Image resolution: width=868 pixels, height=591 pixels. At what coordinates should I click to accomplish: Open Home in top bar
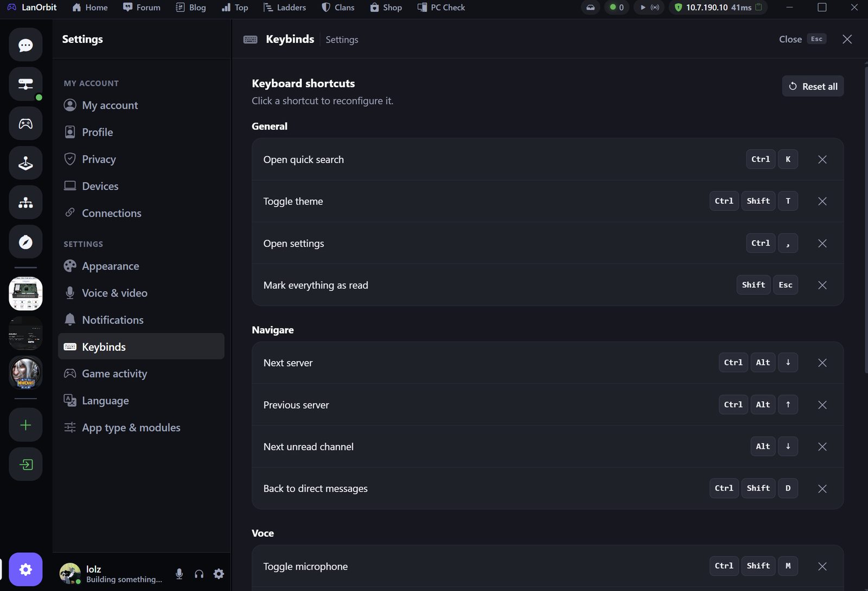click(x=90, y=8)
